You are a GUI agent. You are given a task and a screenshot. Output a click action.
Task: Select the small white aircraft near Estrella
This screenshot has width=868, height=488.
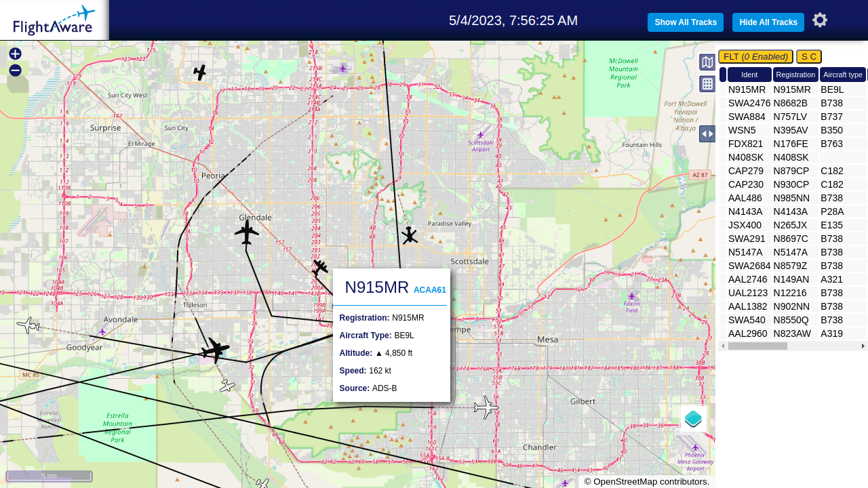point(227,386)
